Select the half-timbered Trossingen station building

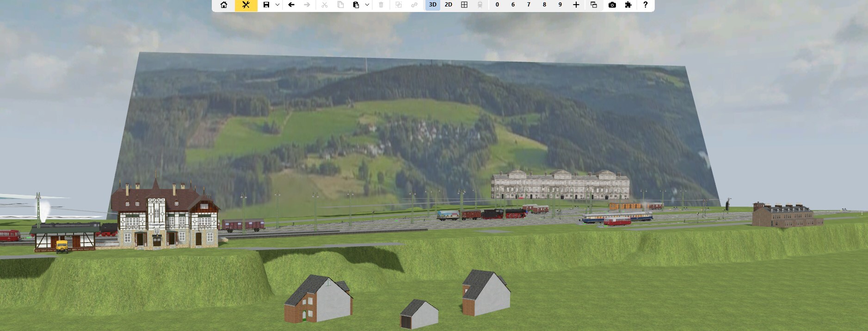click(165, 215)
